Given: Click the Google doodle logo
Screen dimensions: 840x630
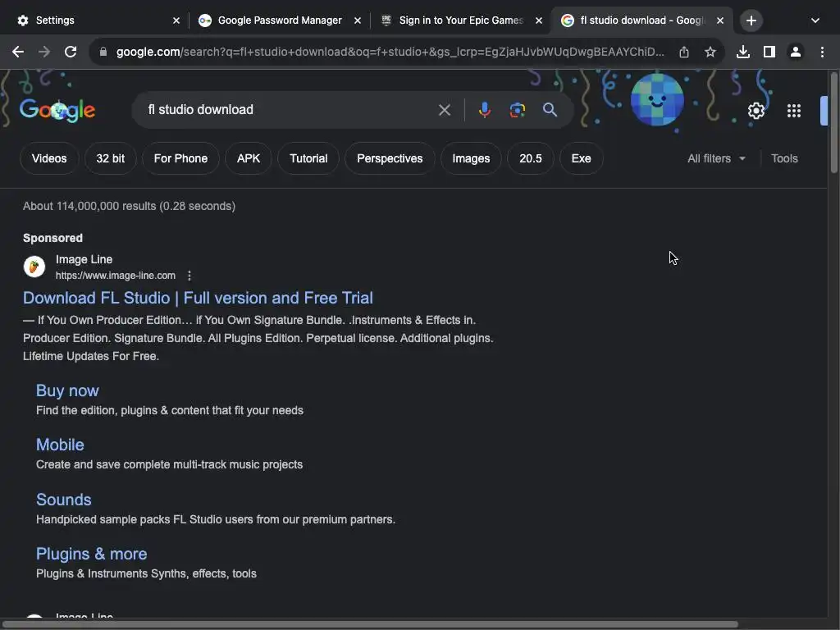Looking at the screenshot, I should click(x=57, y=111).
